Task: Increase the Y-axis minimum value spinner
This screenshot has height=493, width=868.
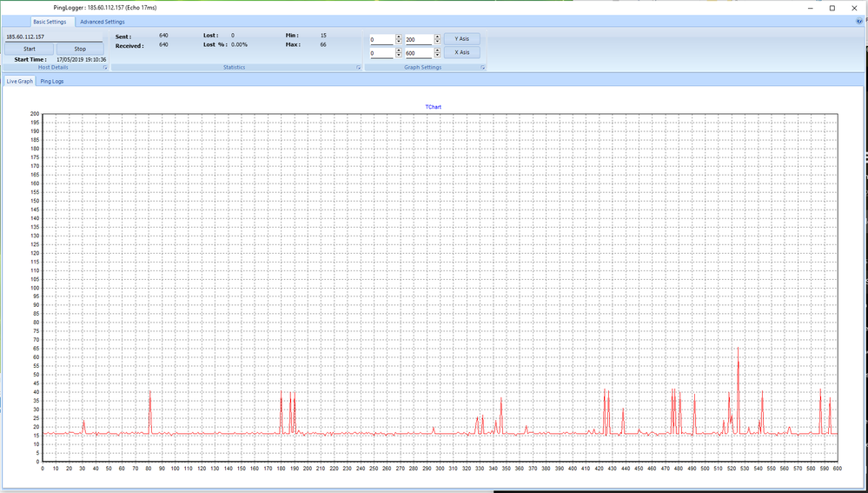Action: coord(399,37)
